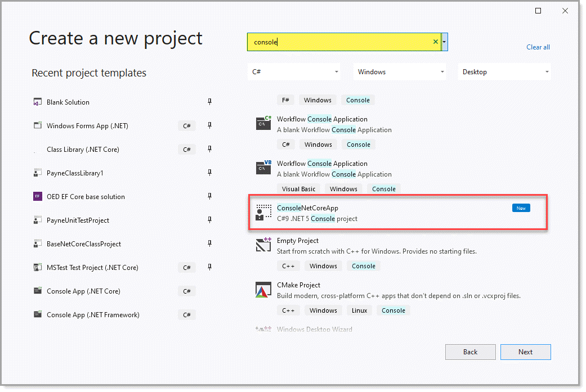Click the MSTest Test Project icon
The width and height of the screenshot is (586, 392).
pyautogui.click(x=37, y=267)
